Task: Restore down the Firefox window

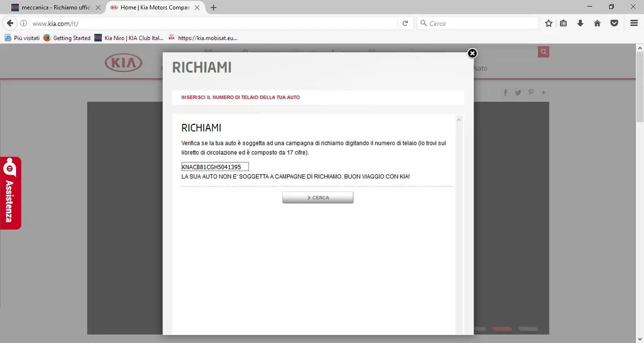Action: pyautogui.click(x=611, y=7)
